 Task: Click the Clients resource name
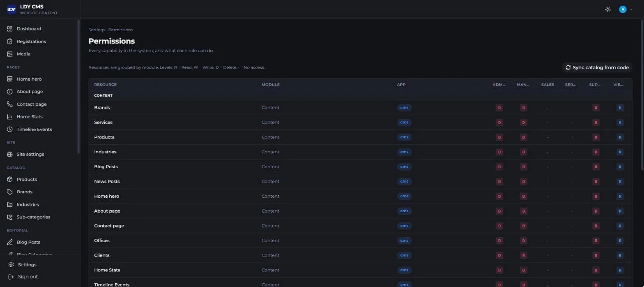102,255
